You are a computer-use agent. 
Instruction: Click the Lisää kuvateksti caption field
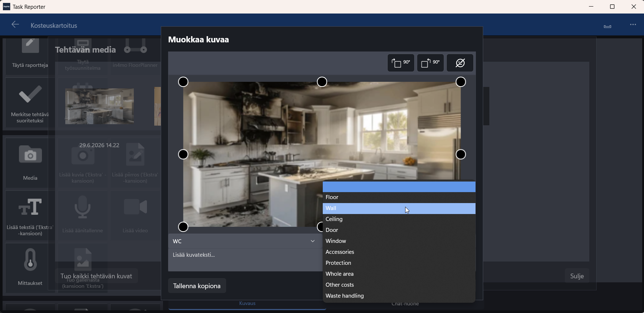click(245, 260)
